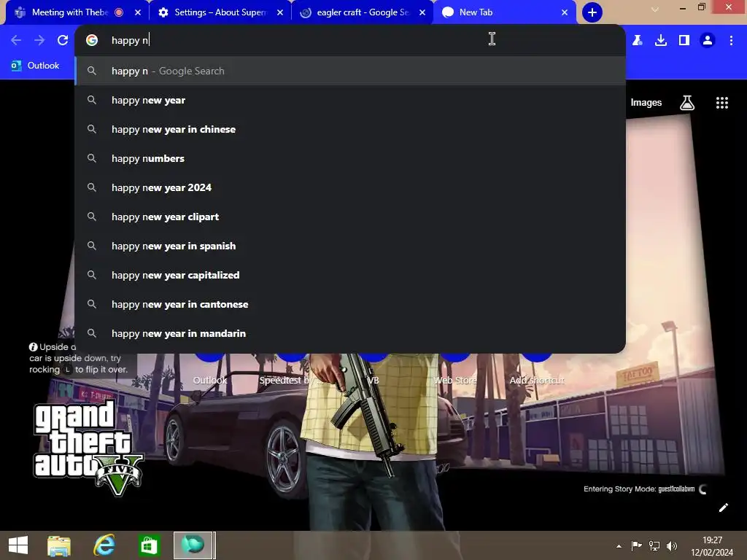Choose the "happy new year" suggestion
Viewport: 747px width, 560px height.
coord(350,101)
